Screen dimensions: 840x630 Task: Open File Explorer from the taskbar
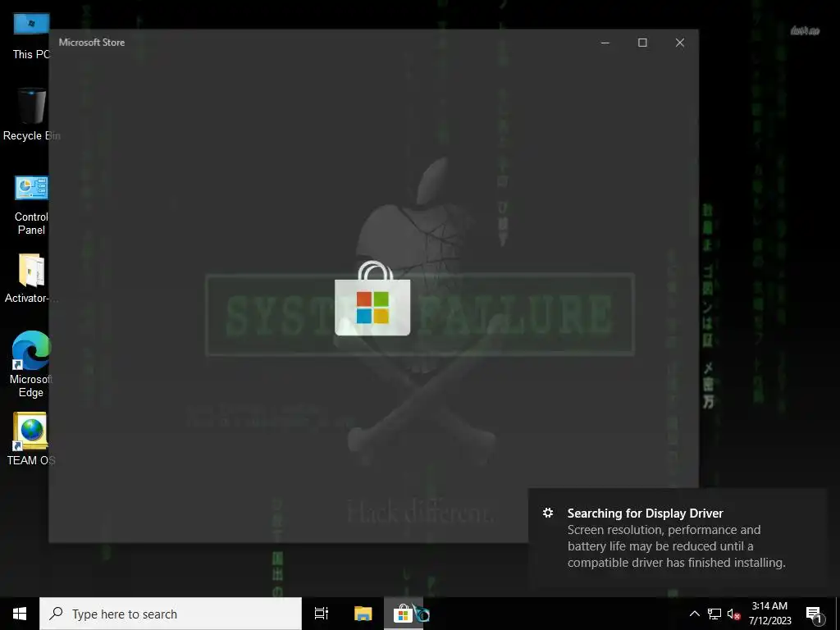pyautogui.click(x=363, y=614)
